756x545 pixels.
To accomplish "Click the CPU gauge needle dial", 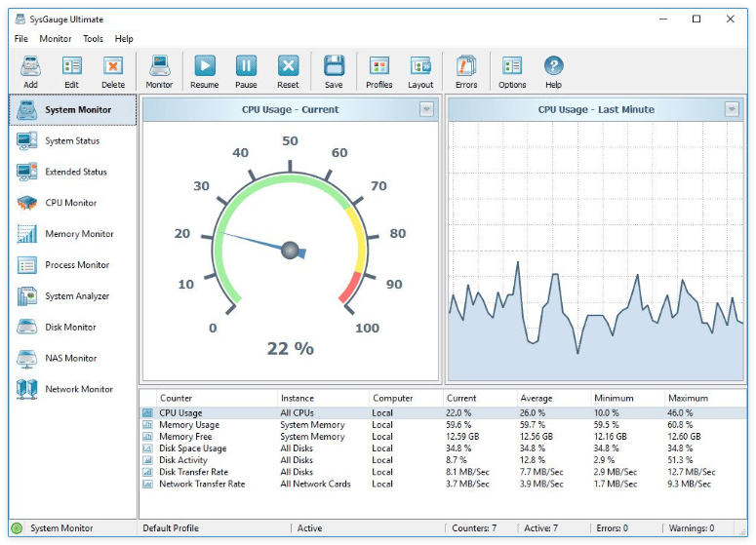I will pos(291,250).
